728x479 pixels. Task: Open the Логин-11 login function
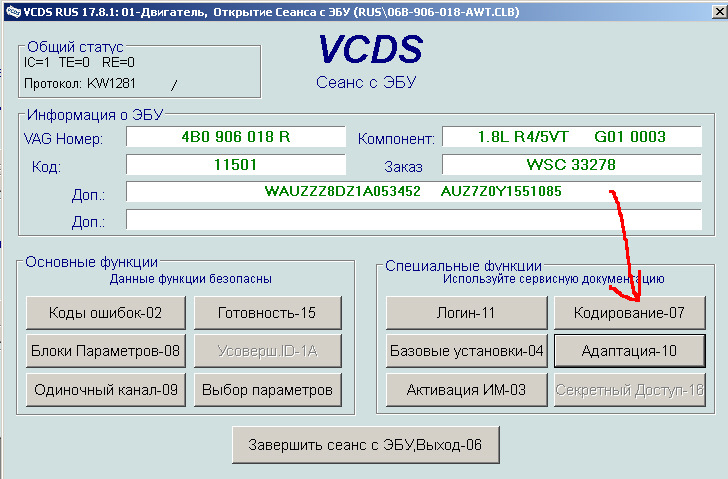pyautogui.click(x=466, y=313)
